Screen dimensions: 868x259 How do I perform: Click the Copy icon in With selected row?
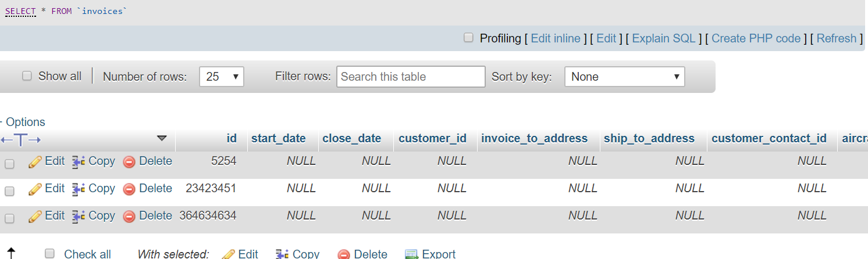tap(282, 254)
